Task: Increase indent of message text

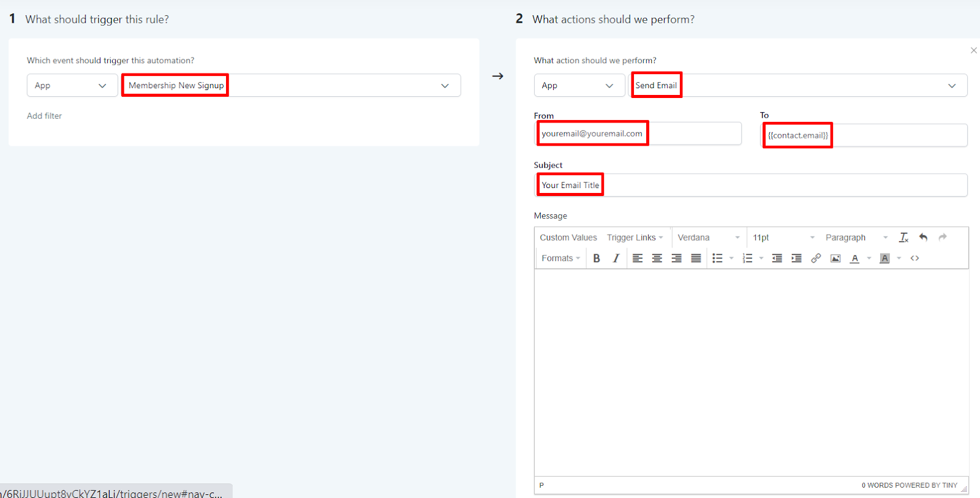Action: coord(796,258)
